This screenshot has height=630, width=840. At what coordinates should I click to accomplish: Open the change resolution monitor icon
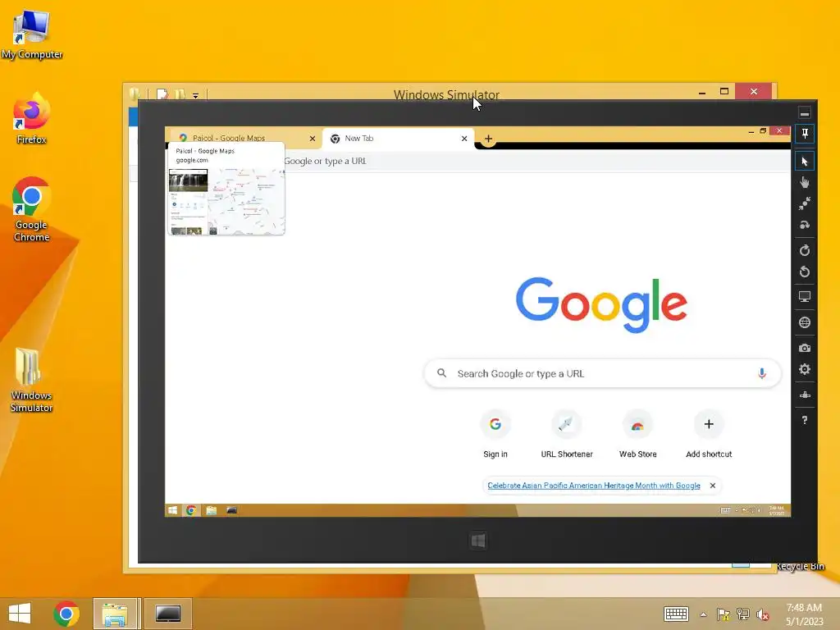(x=804, y=296)
